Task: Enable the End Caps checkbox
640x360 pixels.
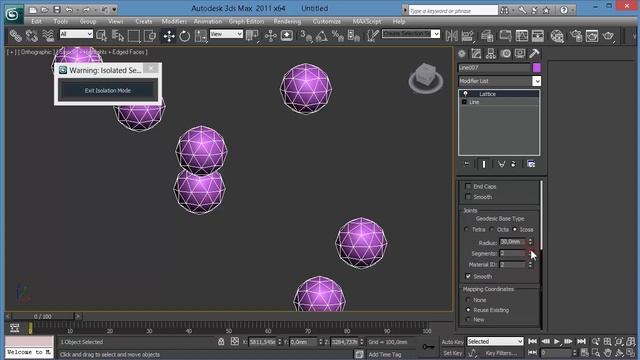Action: (x=468, y=186)
